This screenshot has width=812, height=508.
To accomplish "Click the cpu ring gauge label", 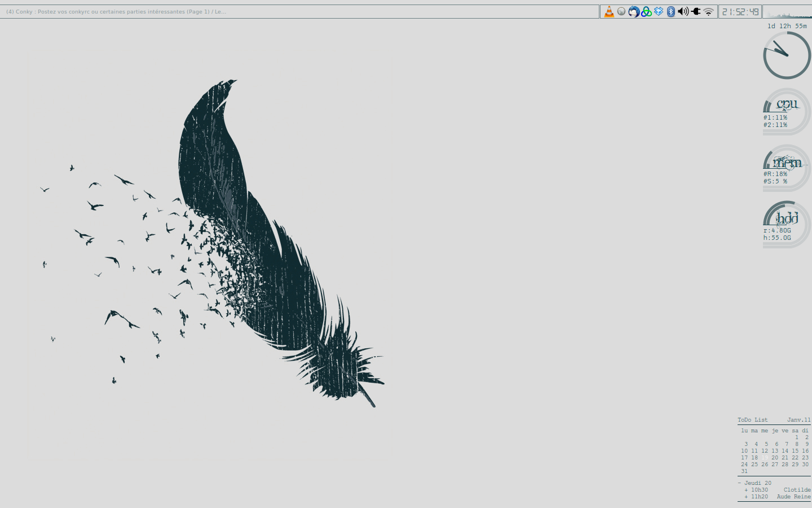I will pos(787,104).
